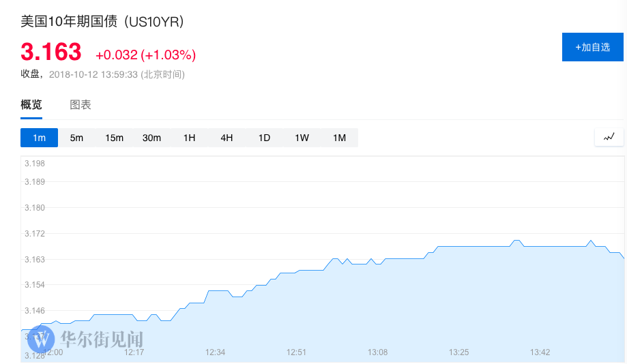Click the 3.163 current yield value
627x364 pixels.
(51, 52)
